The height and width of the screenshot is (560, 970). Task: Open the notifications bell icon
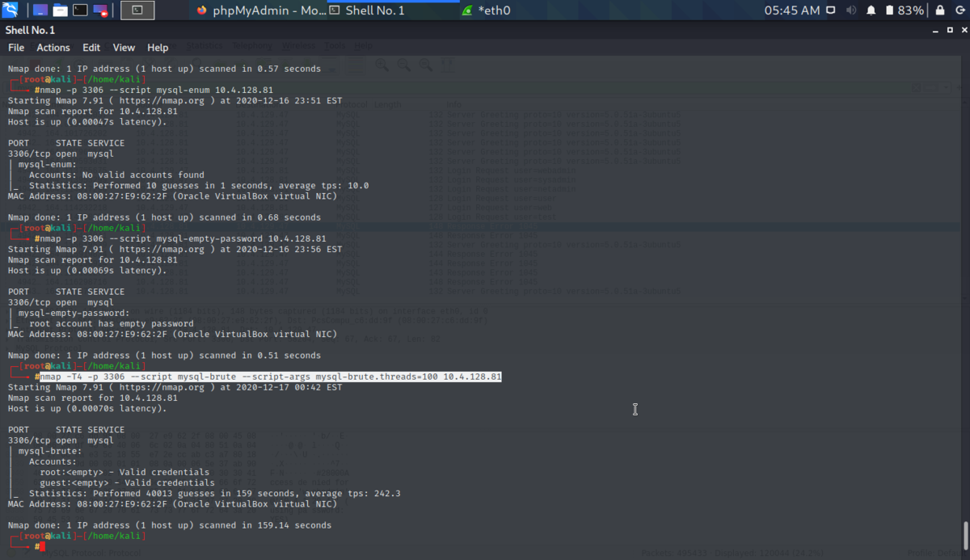871,11
